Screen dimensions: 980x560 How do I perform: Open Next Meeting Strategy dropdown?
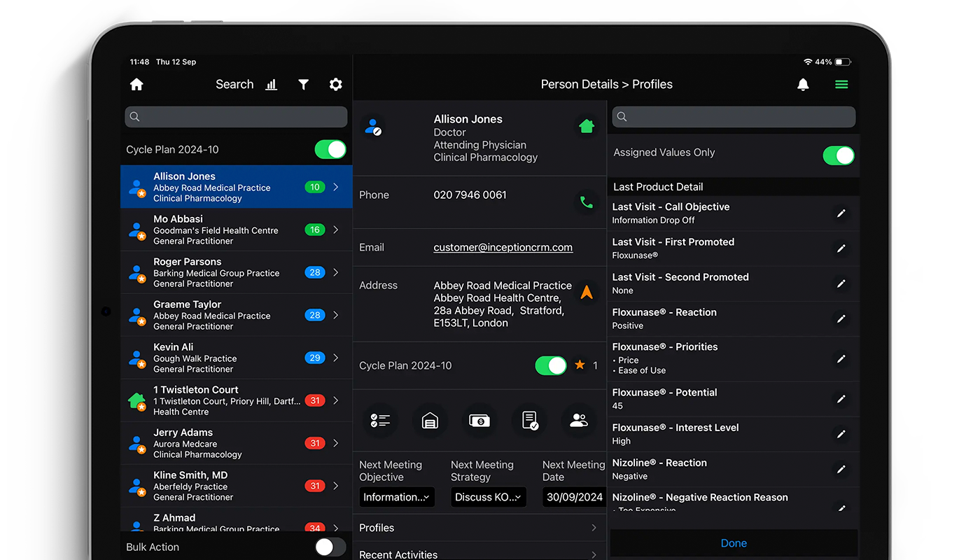click(488, 497)
